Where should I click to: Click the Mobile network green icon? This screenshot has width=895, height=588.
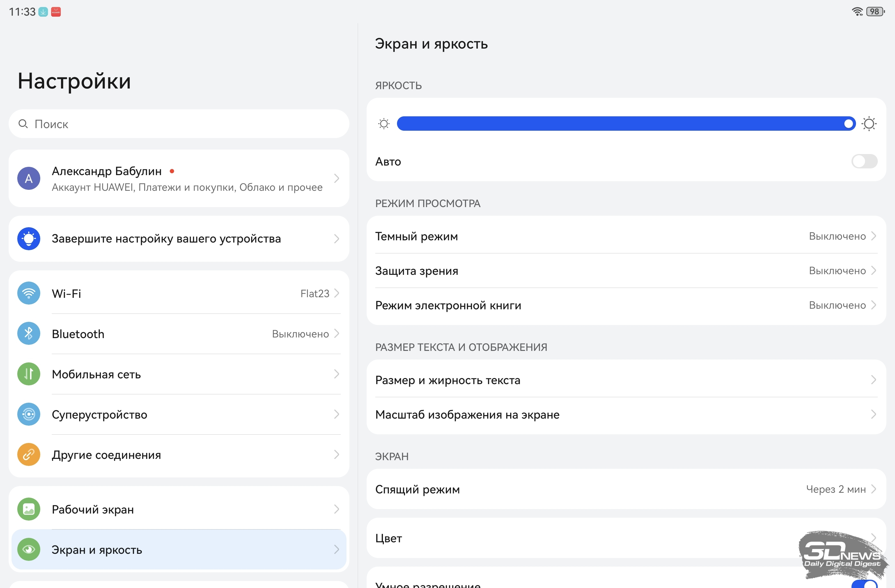click(x=28, y=374)
